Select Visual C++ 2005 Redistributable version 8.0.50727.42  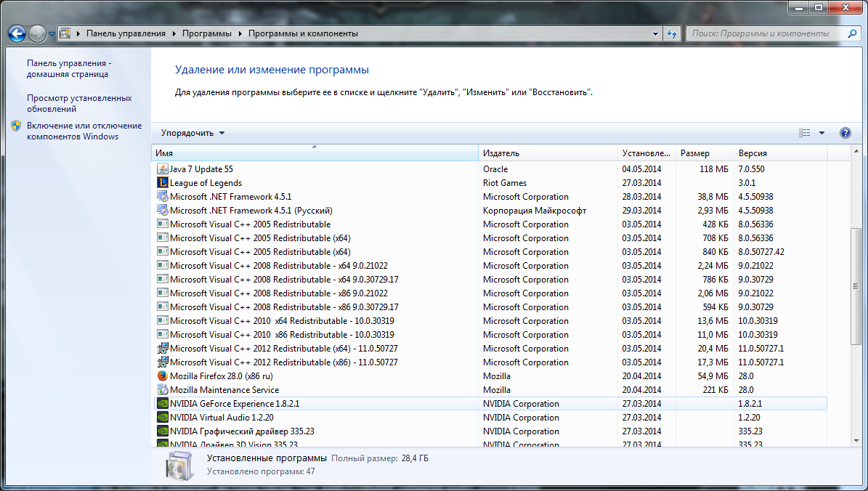click(490, 252)
